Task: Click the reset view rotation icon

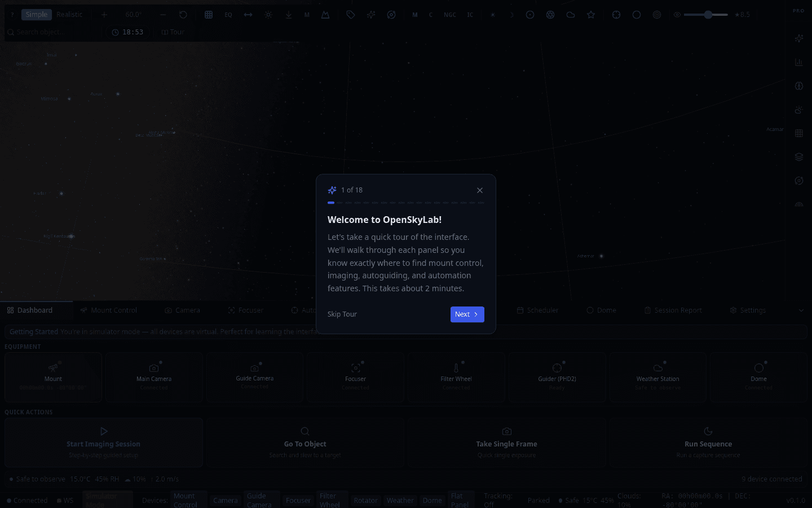Action: 183,15
